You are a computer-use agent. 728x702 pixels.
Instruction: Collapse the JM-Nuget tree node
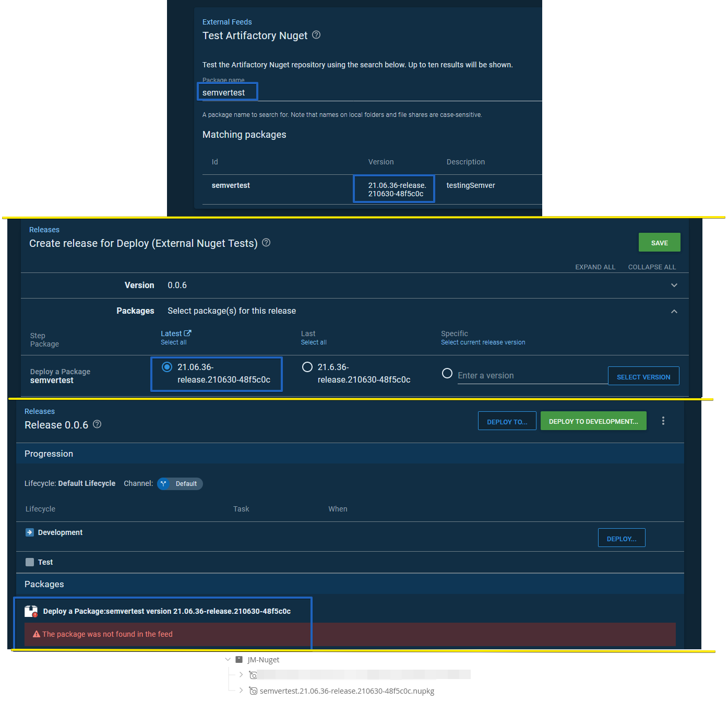coord(228,659)
